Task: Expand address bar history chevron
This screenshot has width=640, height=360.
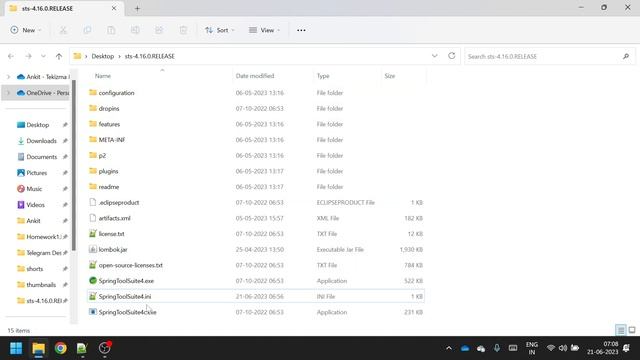Action: (x=435, y=56)
